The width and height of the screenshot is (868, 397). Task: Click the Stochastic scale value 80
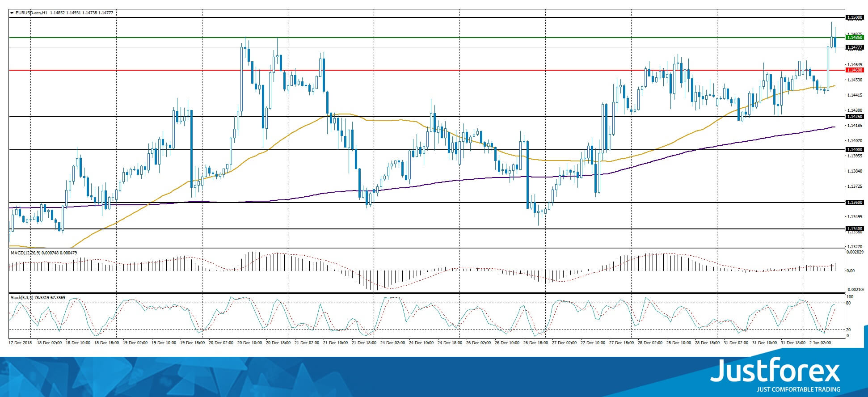(x=849, y=303)
